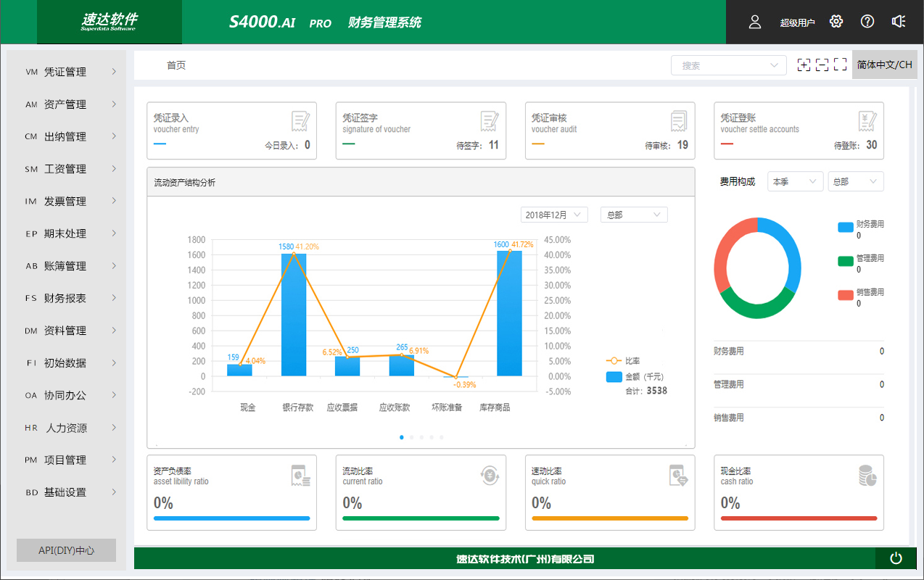Switch to the 首页 tab
Screen dimensions: 924x580
coord(176,65)
